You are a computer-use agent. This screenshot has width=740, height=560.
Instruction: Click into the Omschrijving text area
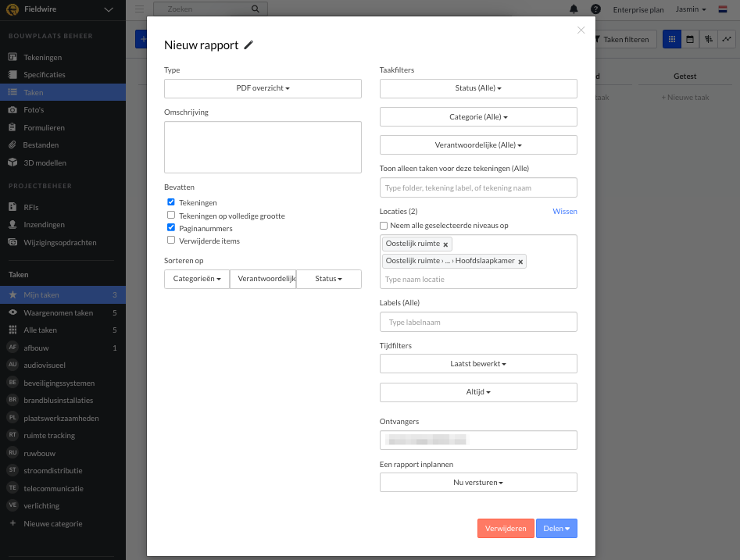click(x=263, y=147)
